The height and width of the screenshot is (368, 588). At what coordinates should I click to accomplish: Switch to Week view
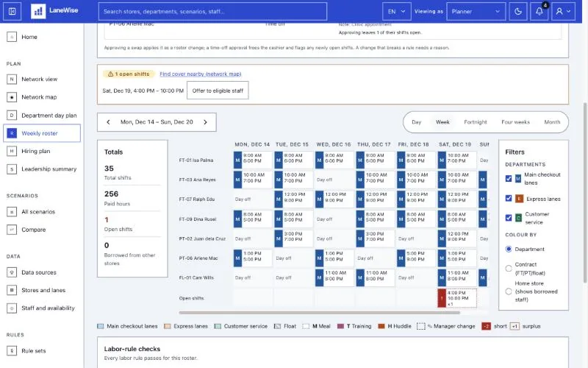pos(442,122)
